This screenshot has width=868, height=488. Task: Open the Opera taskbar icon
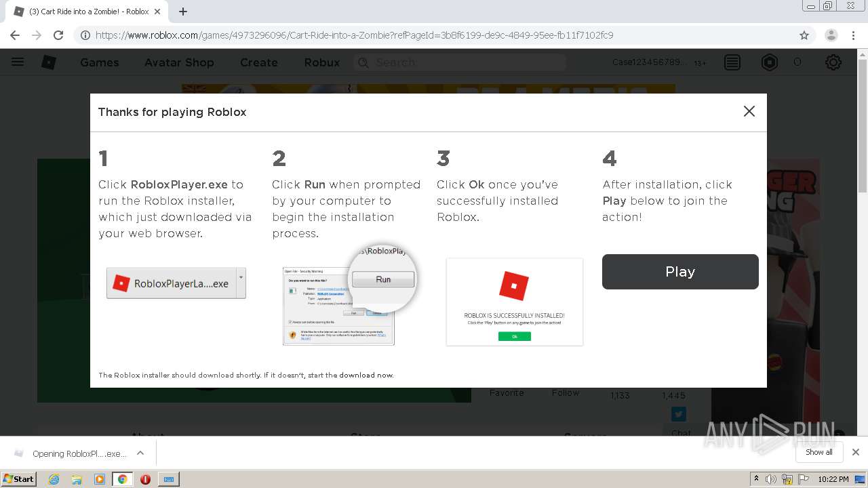click(145, 479)
